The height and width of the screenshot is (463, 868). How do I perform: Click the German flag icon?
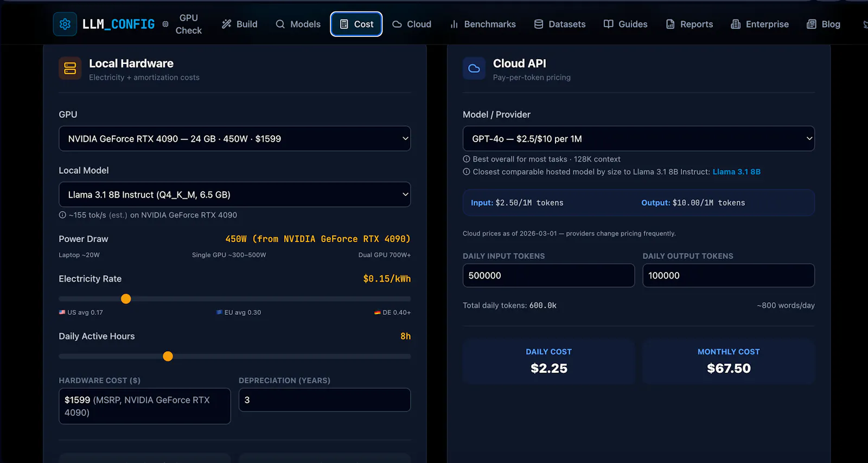click(378, 313)
